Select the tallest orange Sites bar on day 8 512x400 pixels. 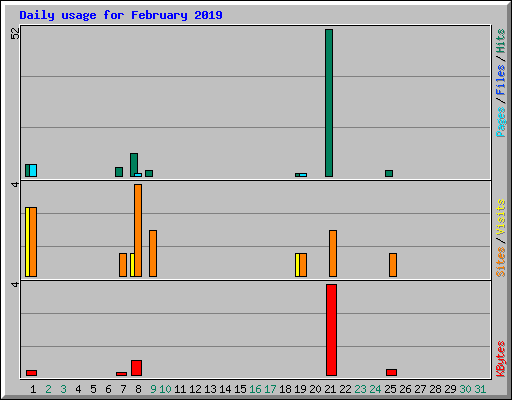[138, 230]
